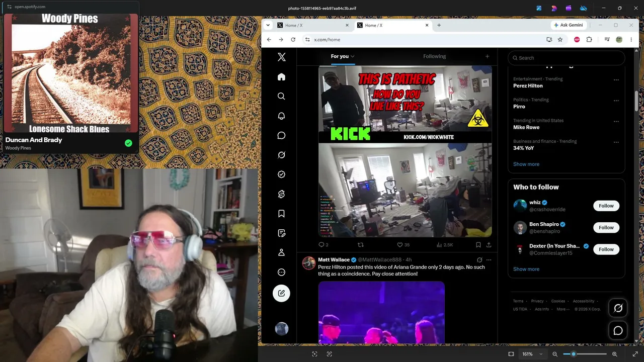Switch to the first Home / X tab
The height and width of the screenshot is (362, 644).
click(313, 25)
